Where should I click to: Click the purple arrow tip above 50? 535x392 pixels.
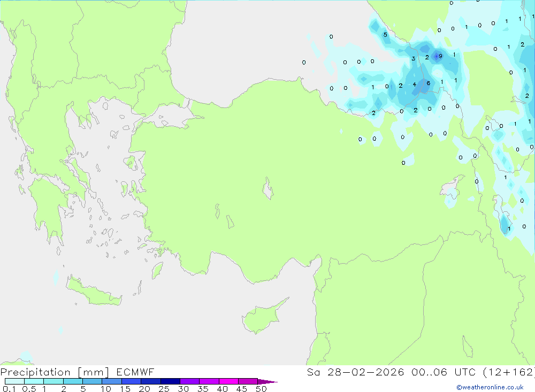pos(267,382)
